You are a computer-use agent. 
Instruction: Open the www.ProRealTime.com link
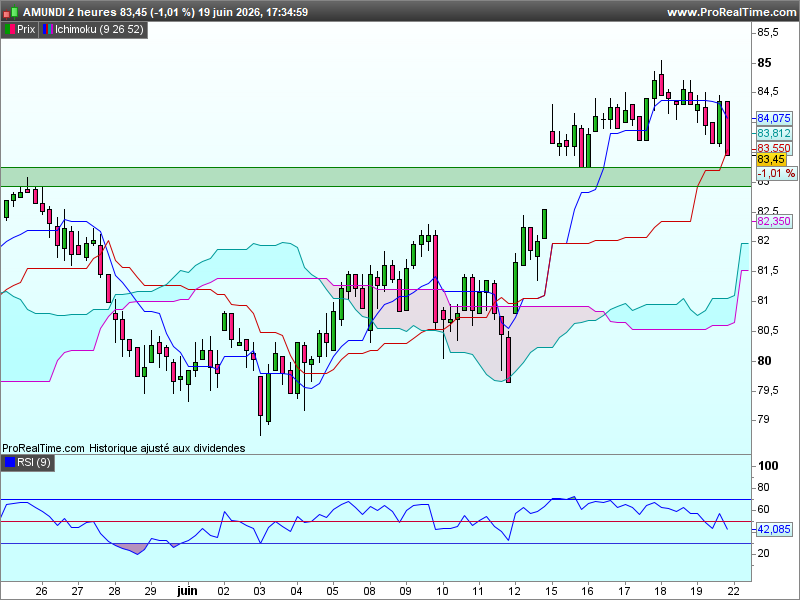(731, 12)
